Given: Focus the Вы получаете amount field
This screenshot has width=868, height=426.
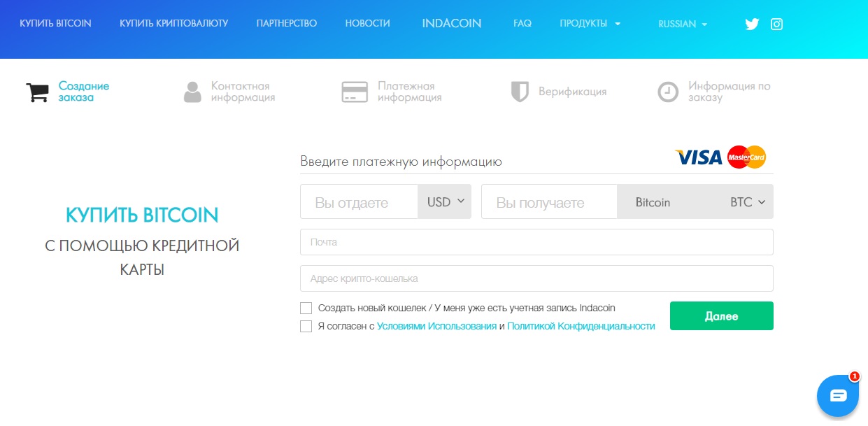Looking at the screenshot, I should tap(549, 202).
